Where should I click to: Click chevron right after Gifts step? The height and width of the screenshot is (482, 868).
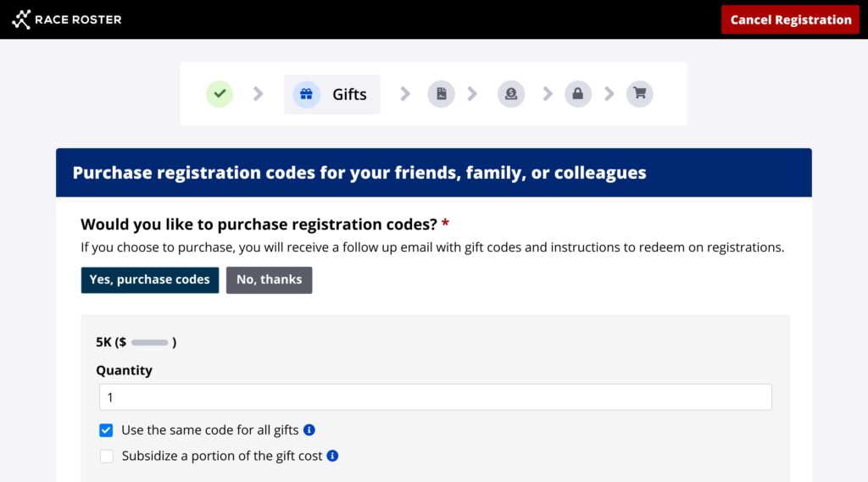(x=405, y=94)
